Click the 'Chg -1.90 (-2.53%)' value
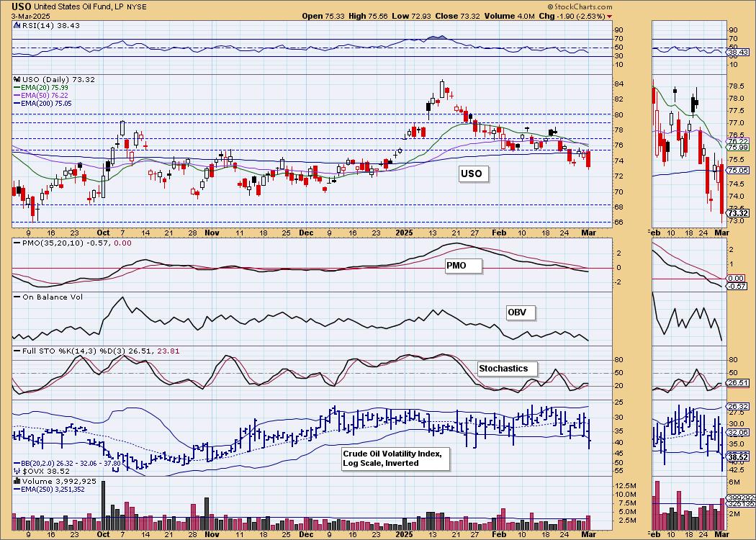The height and width of the screenshot is (540, 756). (572, 16)
